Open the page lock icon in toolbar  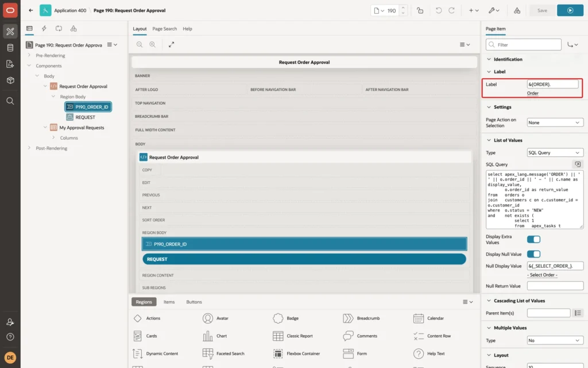(x=420, y=10)
